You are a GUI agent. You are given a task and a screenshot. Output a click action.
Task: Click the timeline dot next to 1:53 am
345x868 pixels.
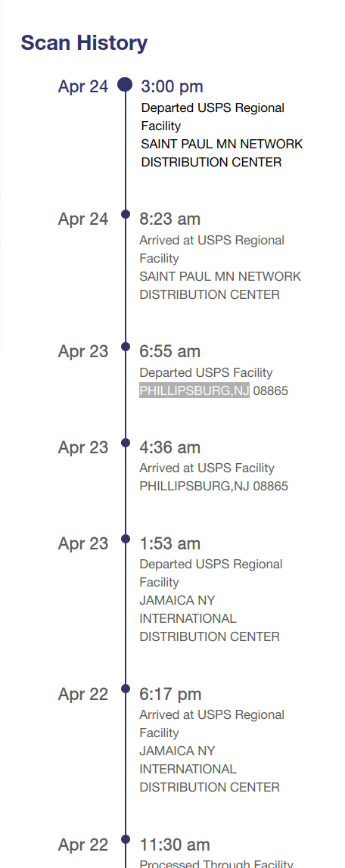pos(125,539)
